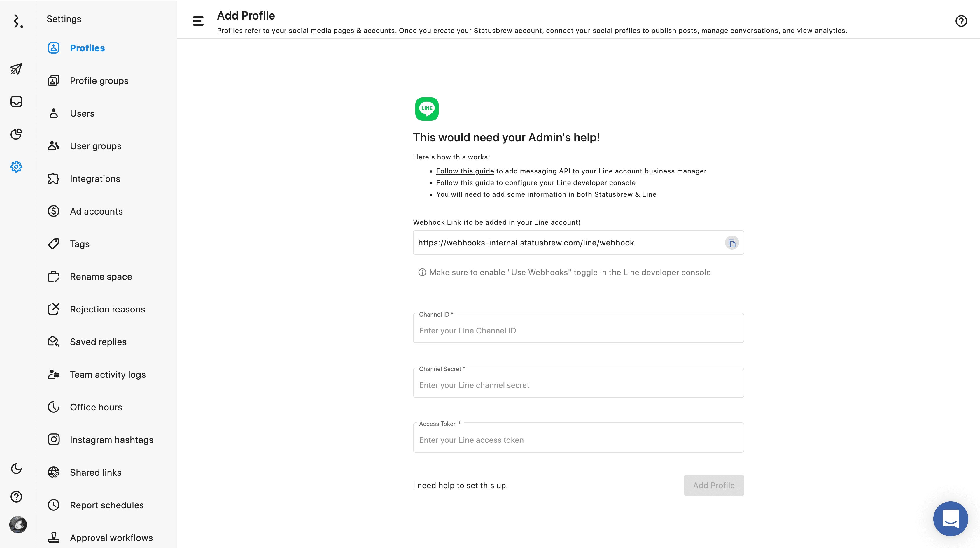Focus the Access Token input field
Viewport: 980px width, 548px height.
[x=578, y=437]
